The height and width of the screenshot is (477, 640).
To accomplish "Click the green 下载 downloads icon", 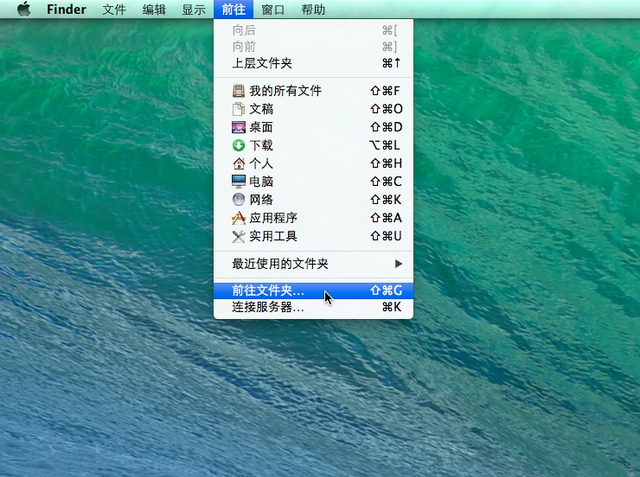I will (238, 145).
